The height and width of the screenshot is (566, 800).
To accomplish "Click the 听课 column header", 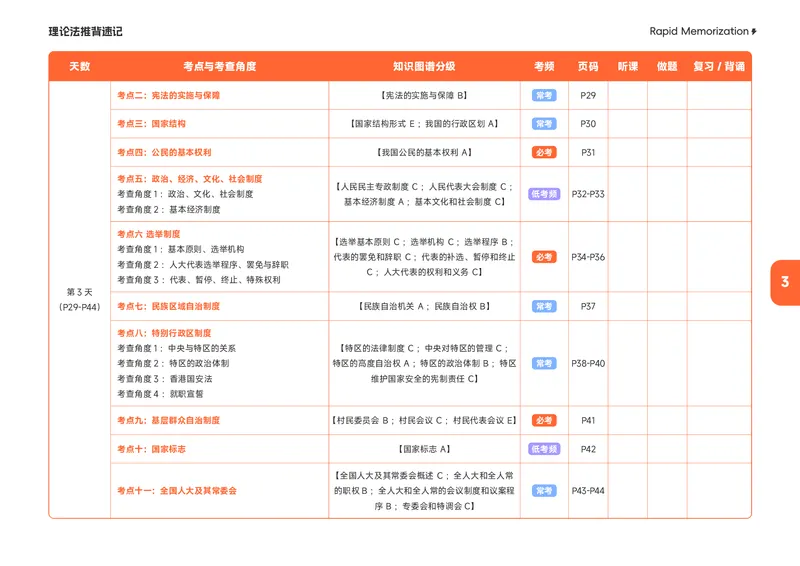I will 628,66.
